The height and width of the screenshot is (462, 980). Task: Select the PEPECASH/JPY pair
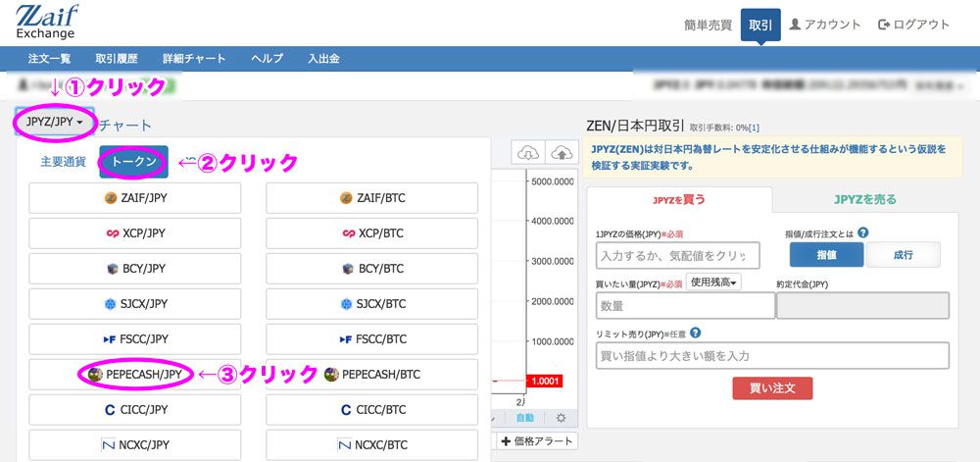point(135,375)
